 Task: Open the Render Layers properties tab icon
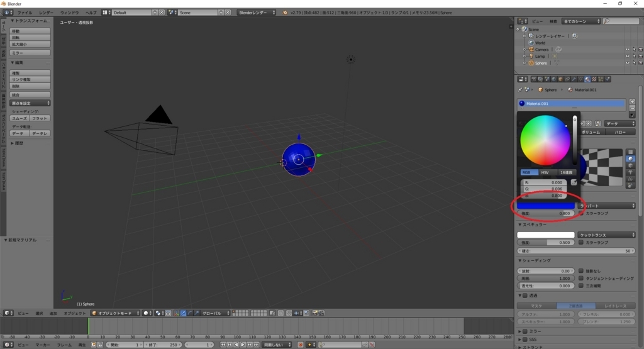(x=540, y=79)
